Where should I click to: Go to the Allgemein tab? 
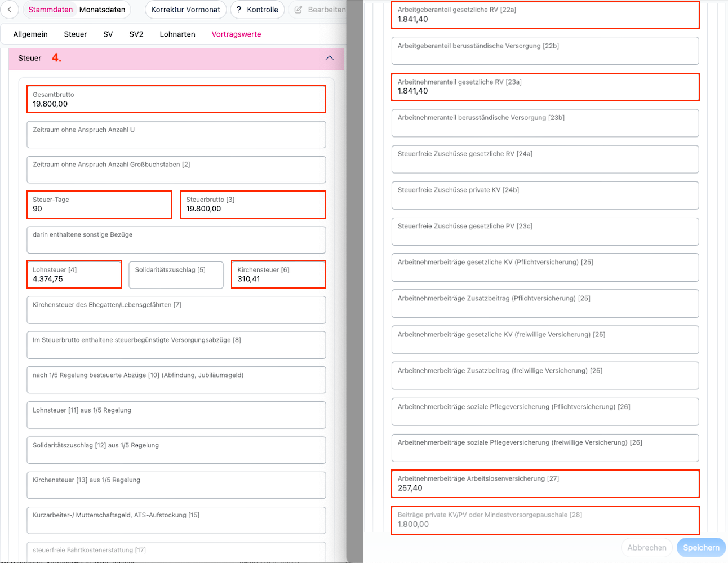pyautogui.click(x=30, y=34)
